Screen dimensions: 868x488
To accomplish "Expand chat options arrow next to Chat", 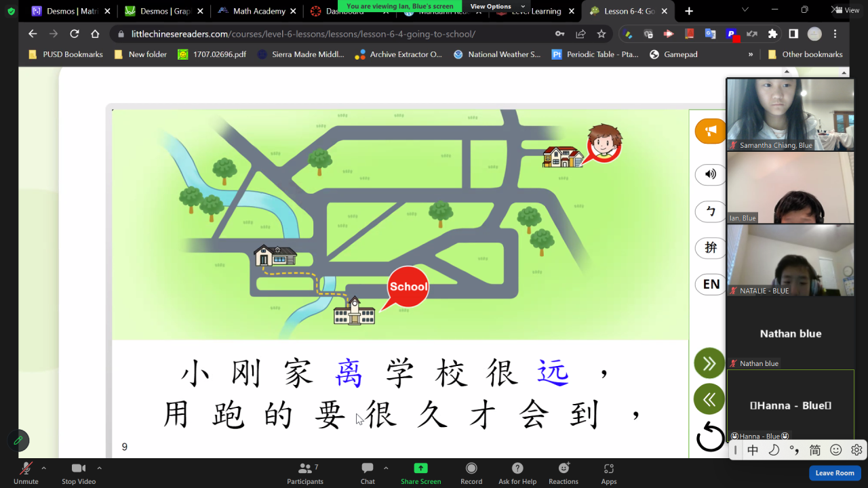I will [386, 468].
